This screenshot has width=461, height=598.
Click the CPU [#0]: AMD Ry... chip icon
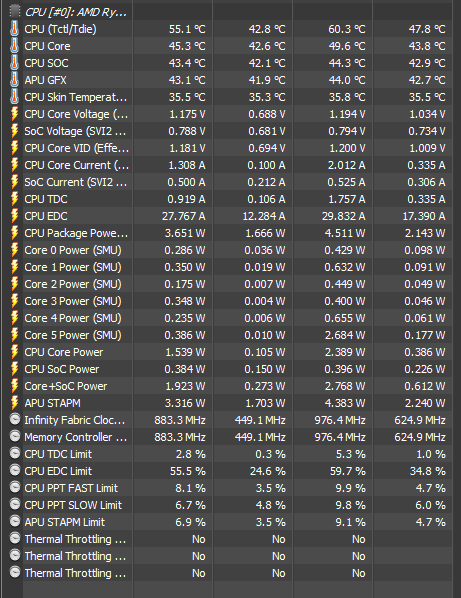pyautogui.click(x=14, y=11)
